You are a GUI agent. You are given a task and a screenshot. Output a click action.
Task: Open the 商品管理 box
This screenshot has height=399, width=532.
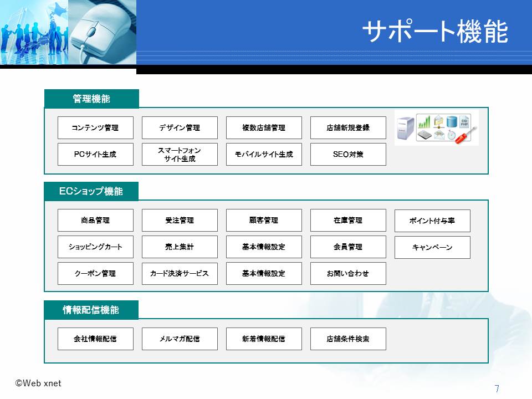[95, 220]
